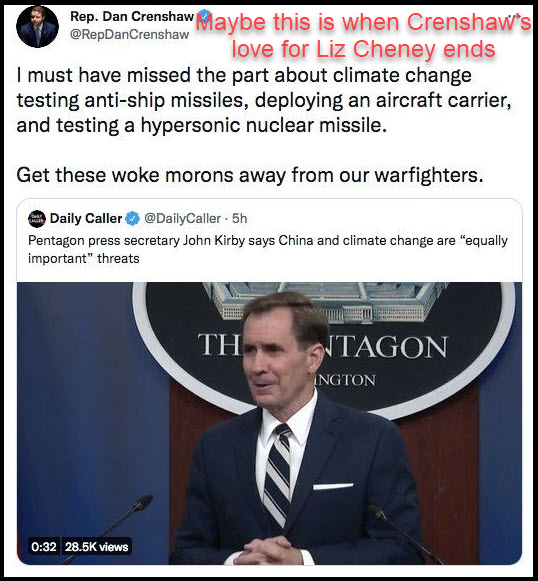Image resolution: width=538 pixels, height=581 pixels.
Task: Click red caption line "love for Liz Cheney ends"
Action: [364, 49]
